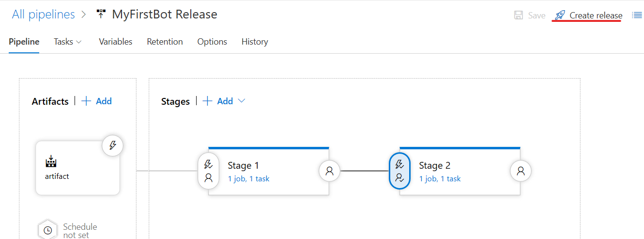This screenshot has height=239, width=644.
Task: Click the Save button
Action: click(530, 16)
